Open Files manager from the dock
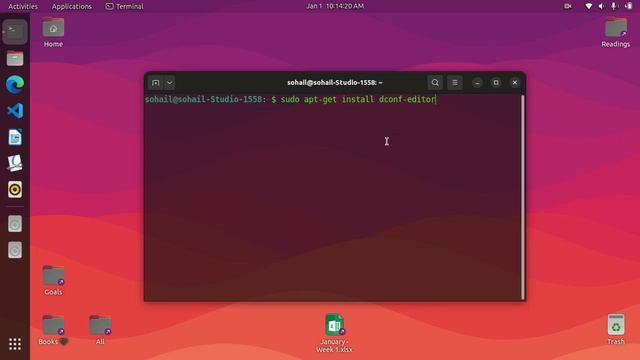 click(15, 58)
